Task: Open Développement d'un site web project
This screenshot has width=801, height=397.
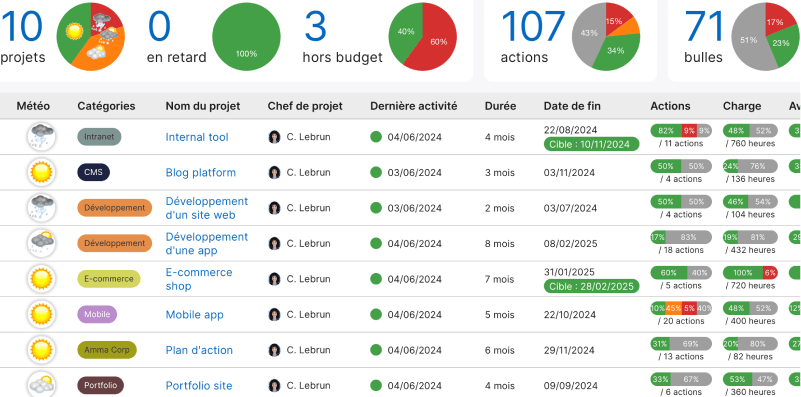Action: point(207,208)
